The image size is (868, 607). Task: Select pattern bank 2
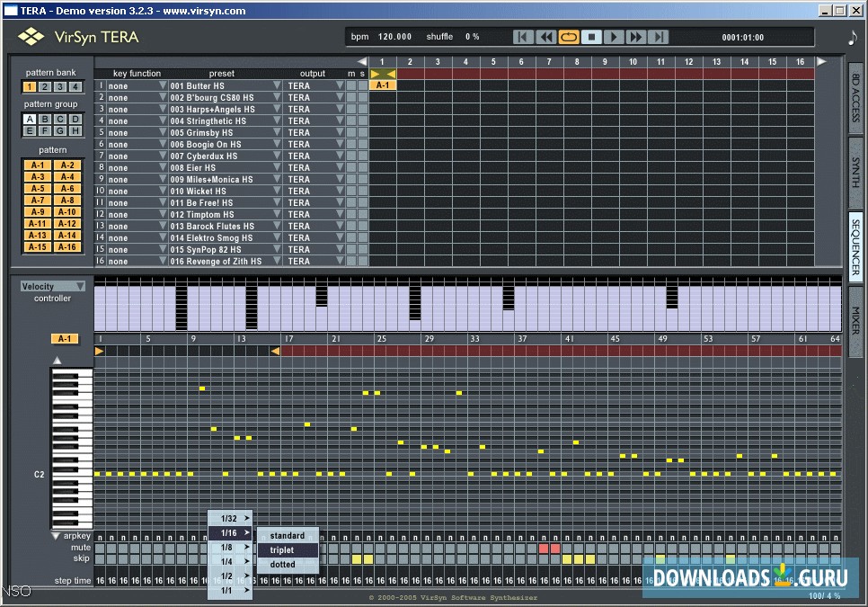click(45, 87)
